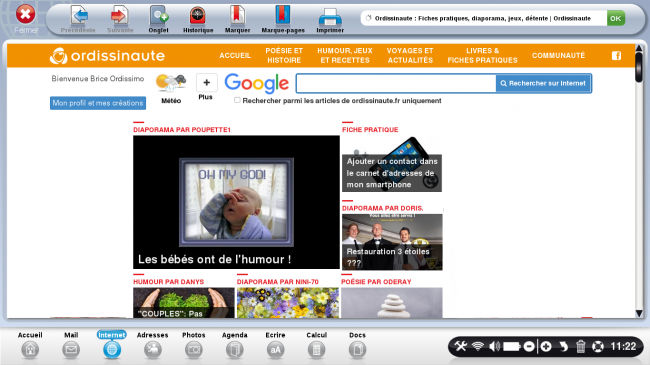Zoom out with the minus icon
The width and height of the screenshot is (650, 365).
(x=529, y=346)
